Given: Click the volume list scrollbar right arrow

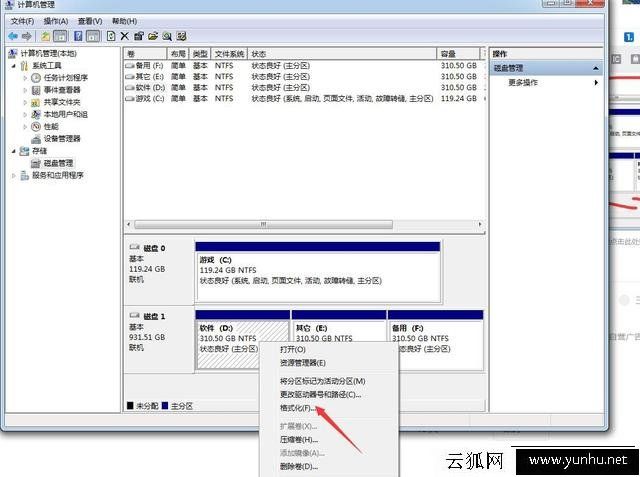Looking at the screenshot, I should click(480, 224).
